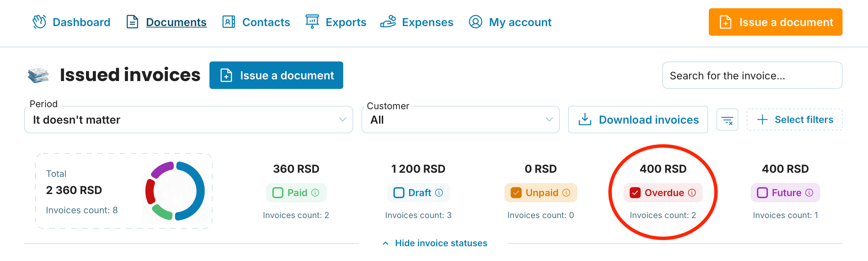The width and height of the screenshot is (868, 261).
Task: Click the green donut chart segment
Action: (x=162, y=212)
